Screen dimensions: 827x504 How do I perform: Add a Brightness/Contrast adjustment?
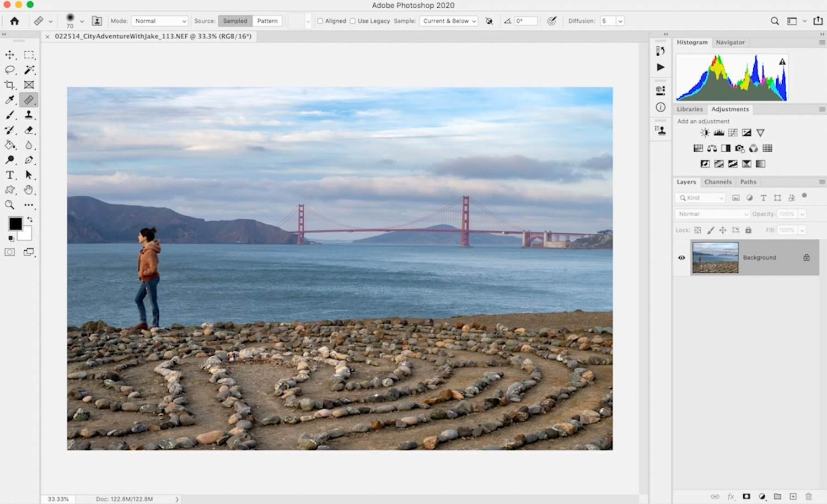click(705, 133)
